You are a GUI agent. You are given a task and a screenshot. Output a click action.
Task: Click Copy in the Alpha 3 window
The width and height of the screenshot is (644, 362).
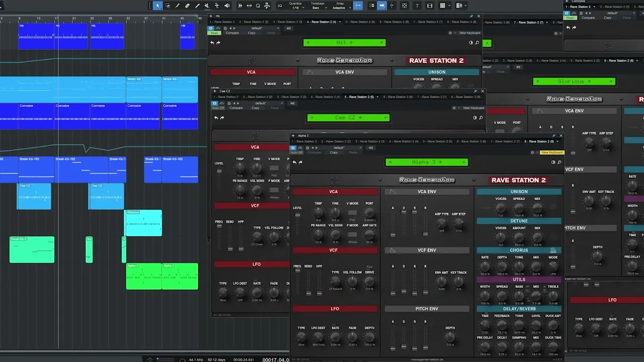tap(334, 152)
